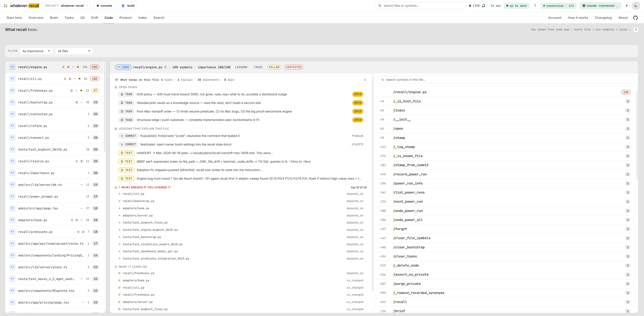Click code icon on recall/contested.py row

click(x=12, y=114)
